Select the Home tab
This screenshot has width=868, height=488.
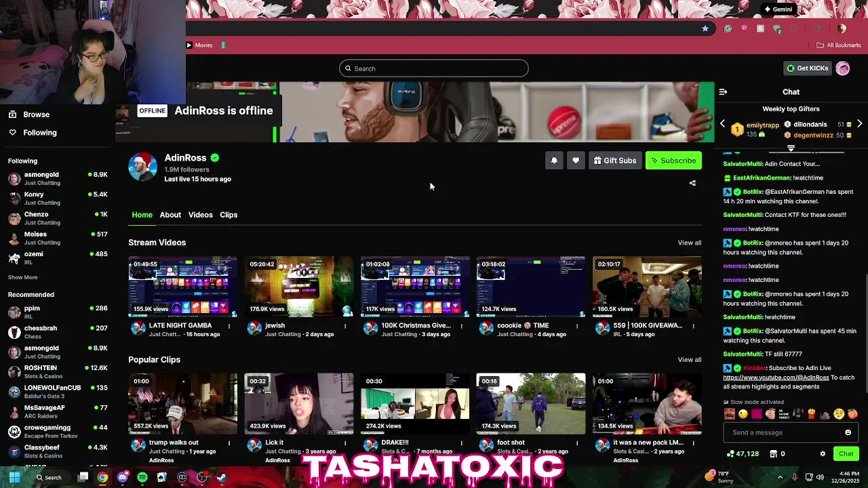[x=142, y=215]
